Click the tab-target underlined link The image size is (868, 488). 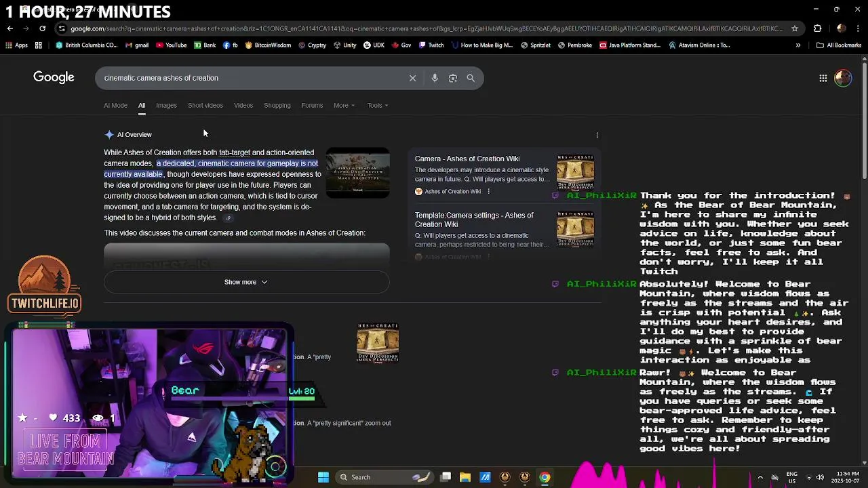pos(235,152)
